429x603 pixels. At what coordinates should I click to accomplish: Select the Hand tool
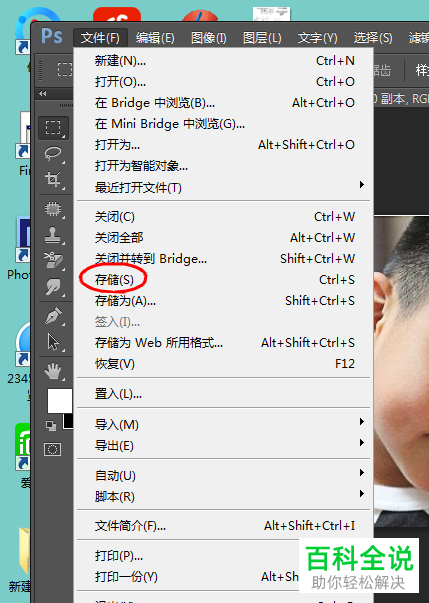pos(53,371)
